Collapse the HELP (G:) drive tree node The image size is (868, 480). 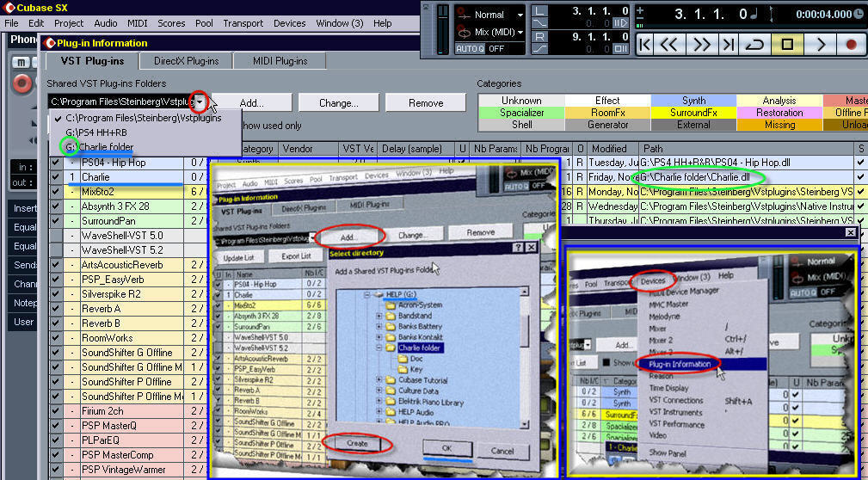click(x=366, y=294)
